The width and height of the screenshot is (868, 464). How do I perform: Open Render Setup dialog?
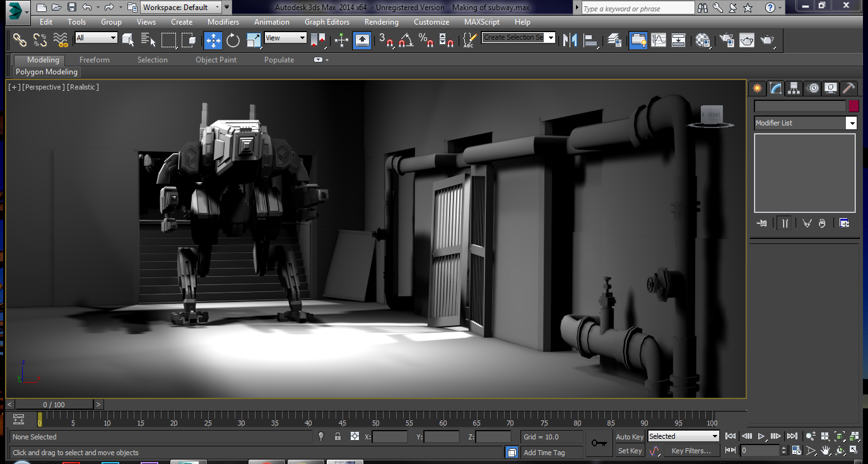click(727, 40)
